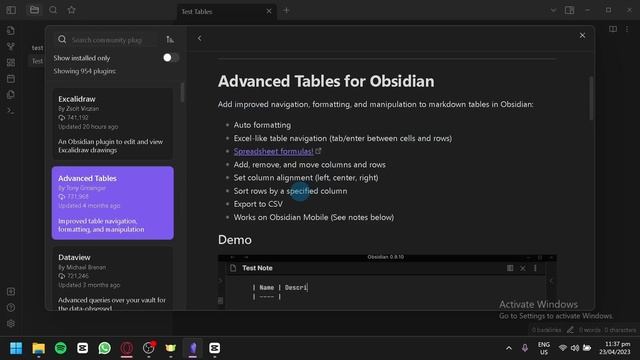The width and height of the screenshot is (640, 360).
Task: Click the backlinks count in status bar
Action: click(546, 330)
